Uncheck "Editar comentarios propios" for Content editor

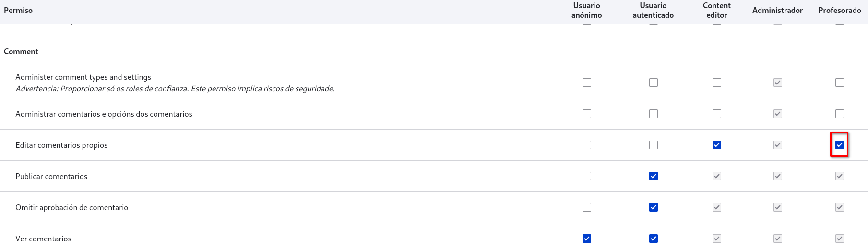[716, 145]
